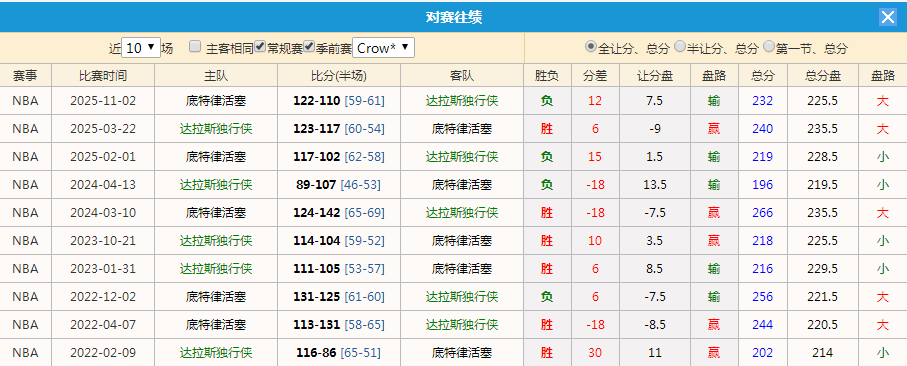Image resolution: width=907 pixels, height=366 pixels.
Task: Open score 123-117 of 2025-03-22 match
Action: point(317,128)
